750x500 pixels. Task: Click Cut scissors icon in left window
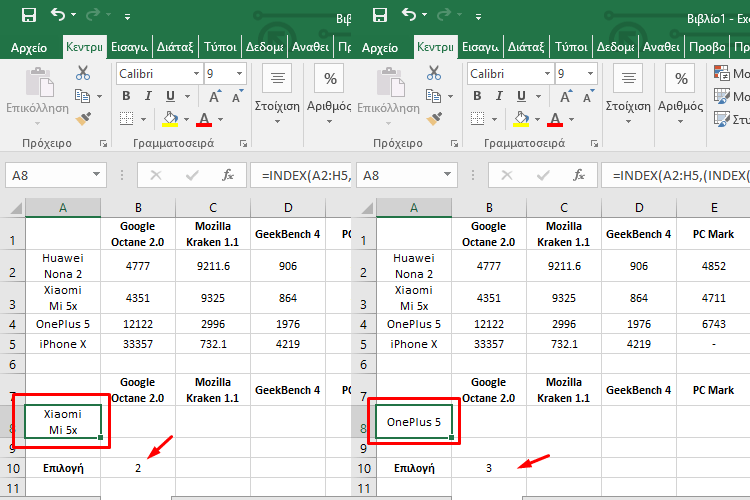pos(83,73)
